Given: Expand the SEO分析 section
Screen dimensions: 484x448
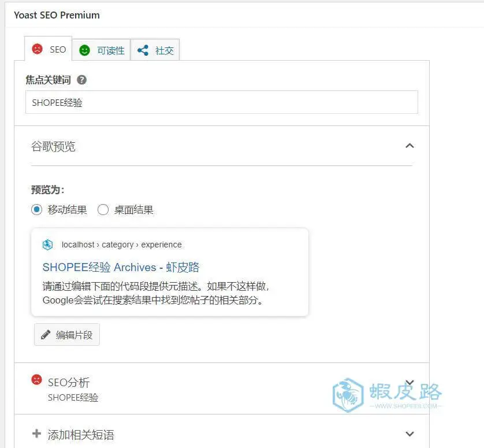Looking at the screenshot, I should point(222,388).
